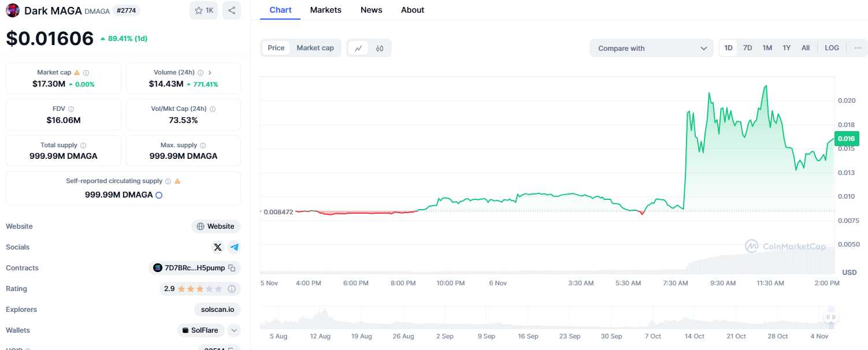Click the Website link button

pyautogui.click(x=216, y=226)
